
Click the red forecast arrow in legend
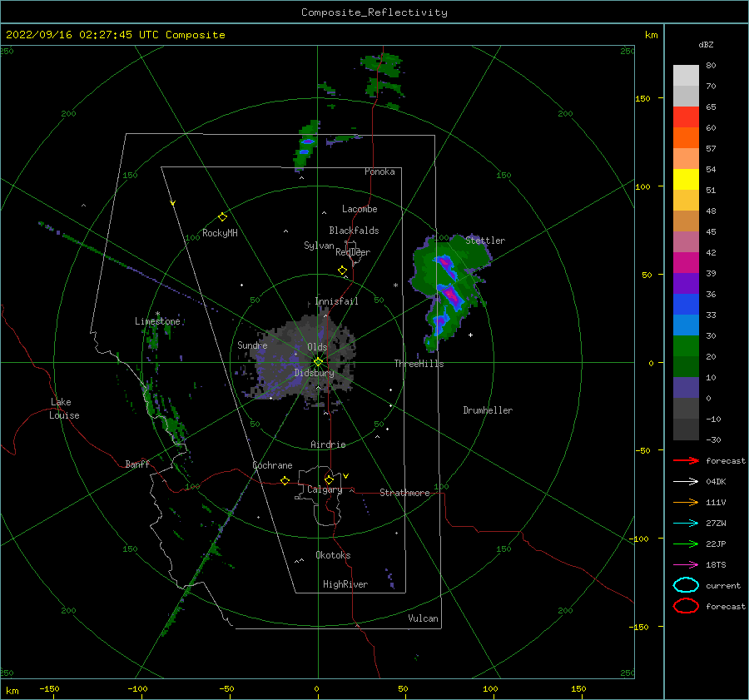coord(686,460)
